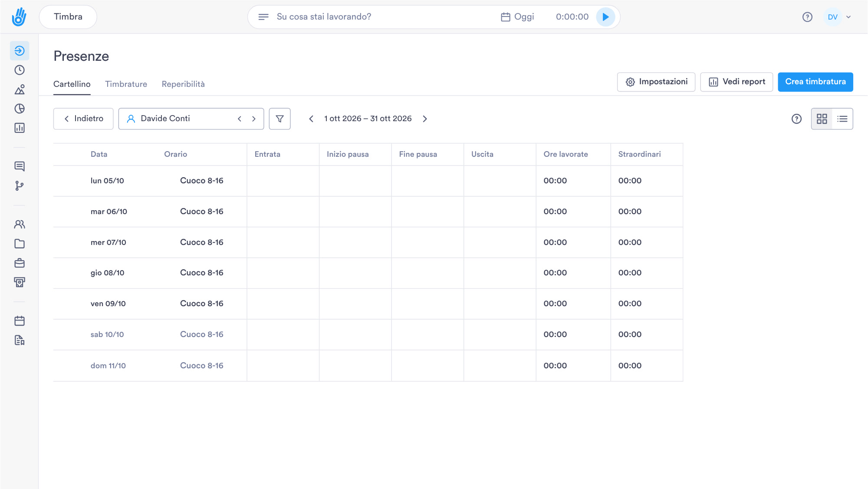Open the people sidebar icon
The height and width of the screenshot is (489, 868).
[x=20, y=225]
